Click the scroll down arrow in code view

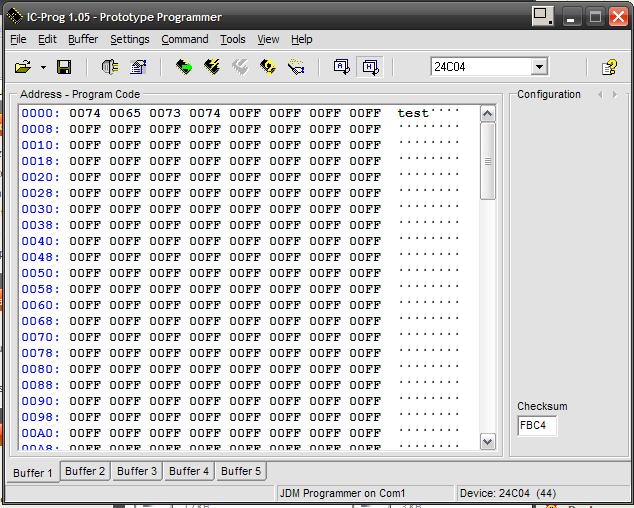488,441
